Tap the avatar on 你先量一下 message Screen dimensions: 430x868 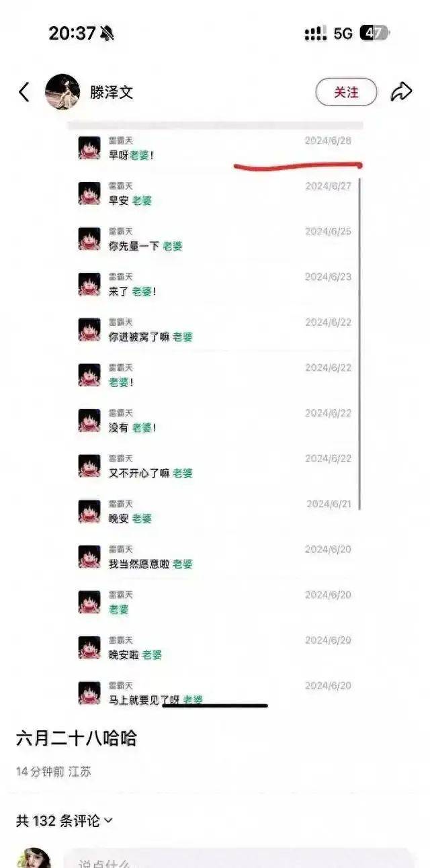[89, 239]
